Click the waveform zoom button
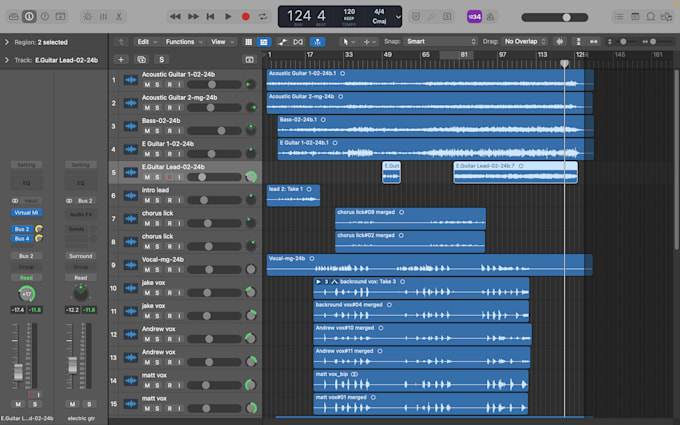680x425 pixels. (x=560, y=42)
